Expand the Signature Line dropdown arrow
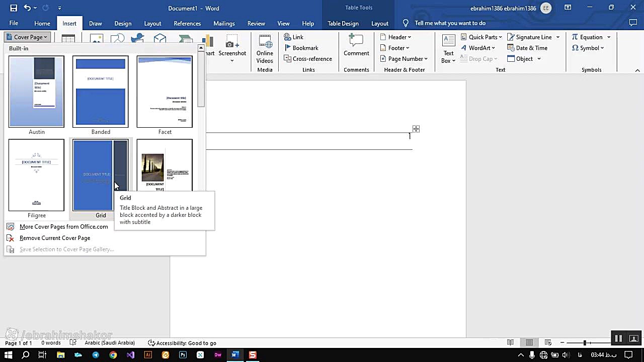This screenshot has height=362, width=644. (x=558, y=37)
